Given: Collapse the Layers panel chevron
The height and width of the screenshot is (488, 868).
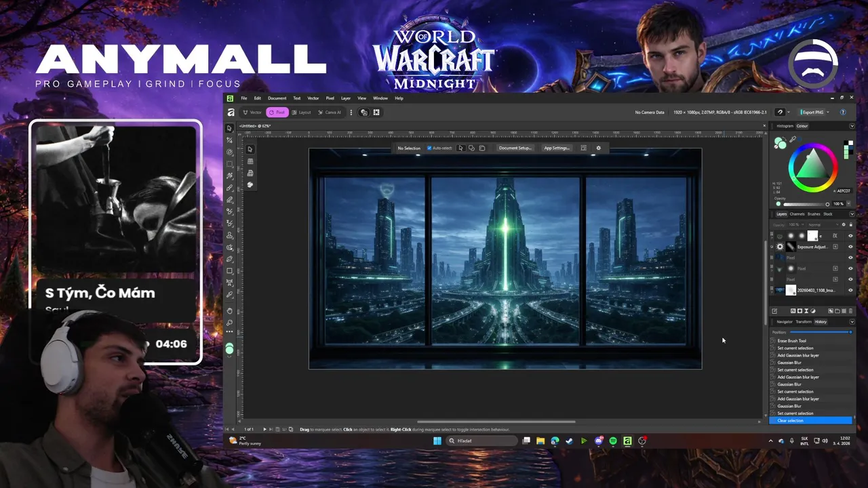Looking at the screenshot, I should tap(852, 213).
